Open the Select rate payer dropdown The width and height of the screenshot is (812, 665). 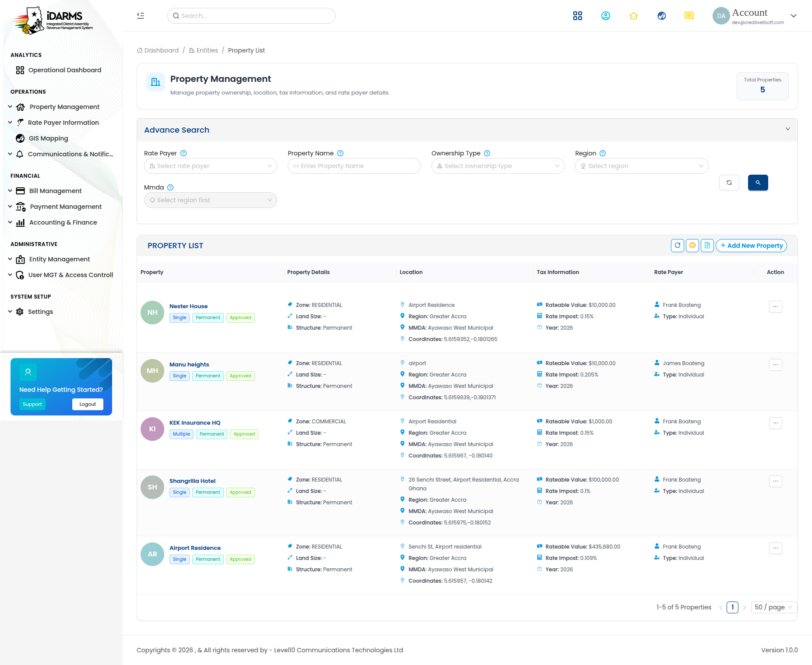211,166
